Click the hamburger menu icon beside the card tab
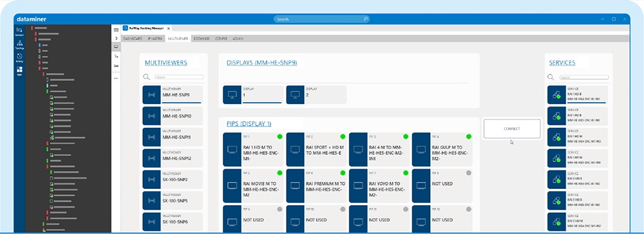The width and height of the screenshot is (644, 234). click(116, 30)
